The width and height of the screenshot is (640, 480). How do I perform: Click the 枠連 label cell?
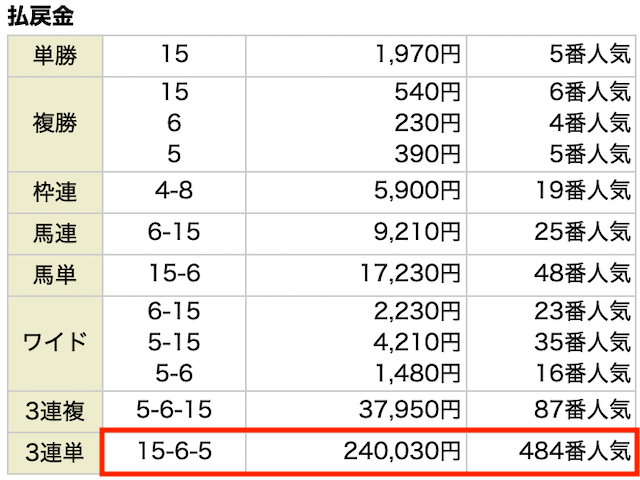[x=55, y=192]
